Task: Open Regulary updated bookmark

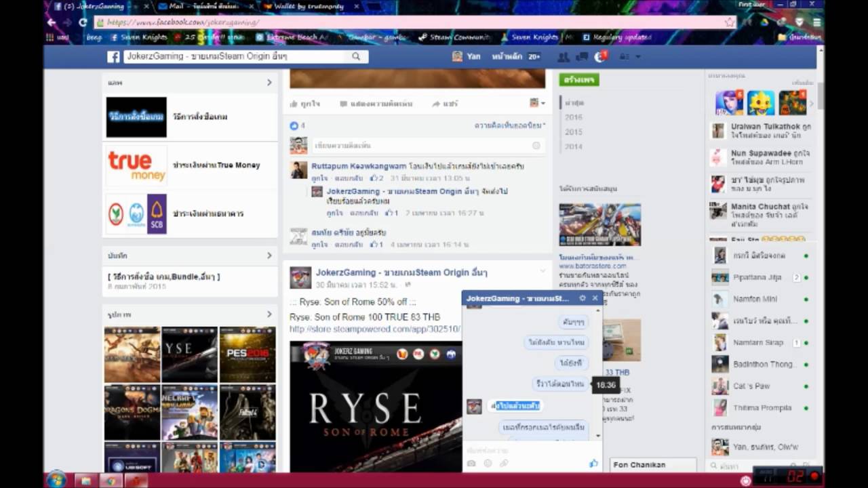Action: coord(616,38)
